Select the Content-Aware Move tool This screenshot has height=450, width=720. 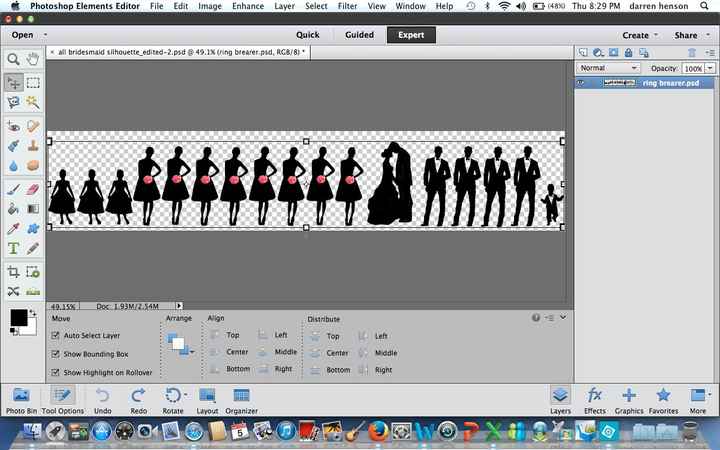(13, 291)
